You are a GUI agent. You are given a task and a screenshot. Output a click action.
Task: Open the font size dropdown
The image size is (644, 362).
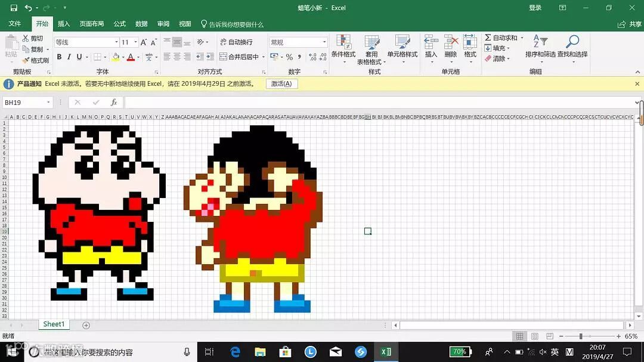(135, 42)
